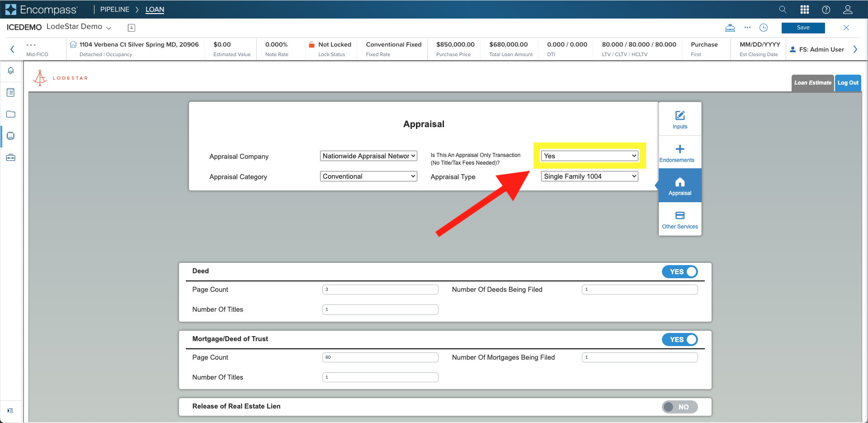Open the apps grid launcher icon
This screenshot has height=423, width=868.
click(805, 10)
